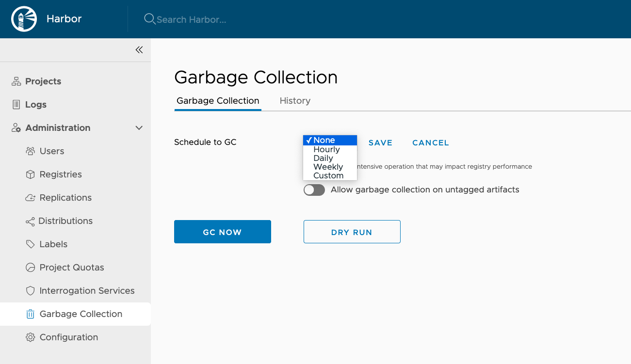The width and height of the screenshot is (631, 364).
Task: Choose Weekly in schedule dropdown
Action: (x=330, y=167)
